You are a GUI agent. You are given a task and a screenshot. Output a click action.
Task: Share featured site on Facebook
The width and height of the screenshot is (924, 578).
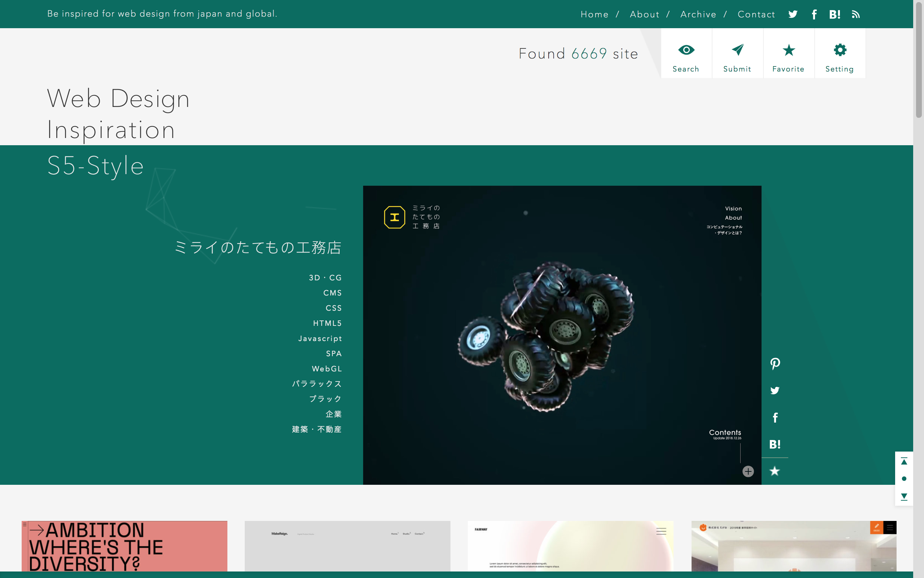coord(775,418)
